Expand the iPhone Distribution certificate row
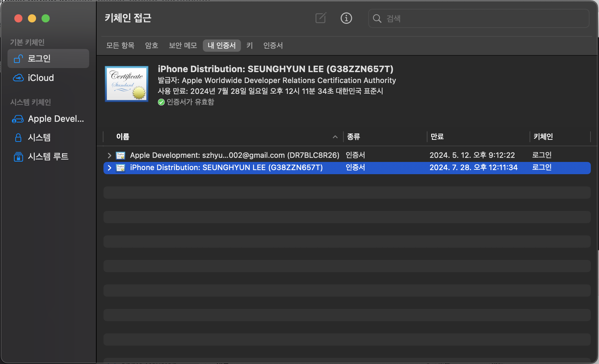 point(109,168)
